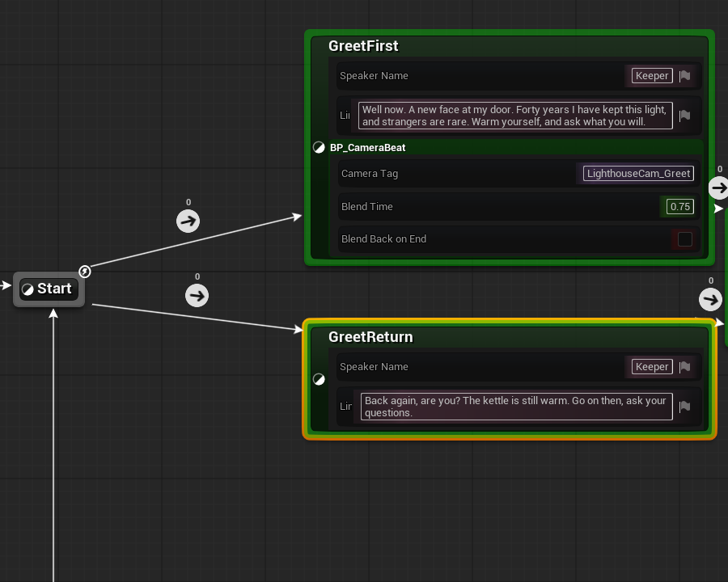Select the transition arrow toward GreetFirst
Image resolution: width=728 pixels, height=582 pixels.
pyautogui.click(x=188, y=221)
